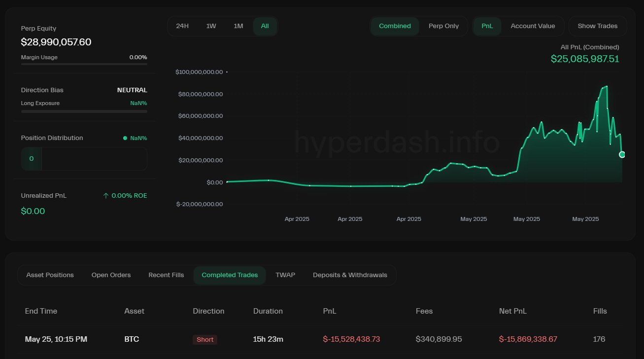644x359 pixels.
Task: Click the $-15,528,438.73 PnL value
Action: click(x=351, y=339)
